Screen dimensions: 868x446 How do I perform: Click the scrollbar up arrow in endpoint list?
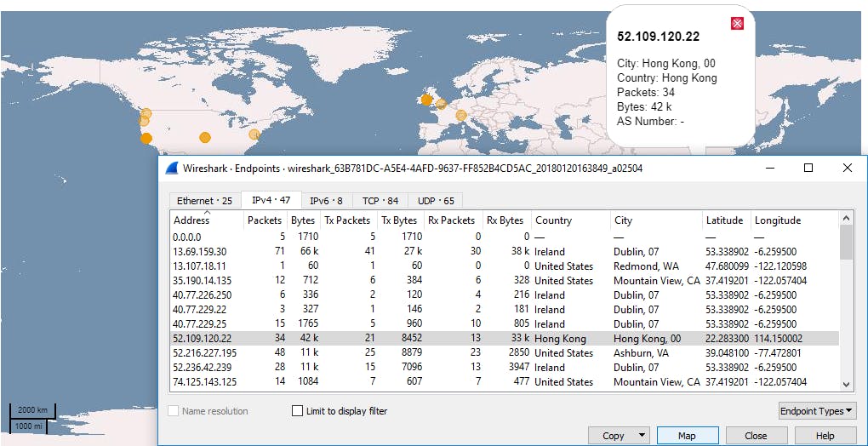pos(845,219)
